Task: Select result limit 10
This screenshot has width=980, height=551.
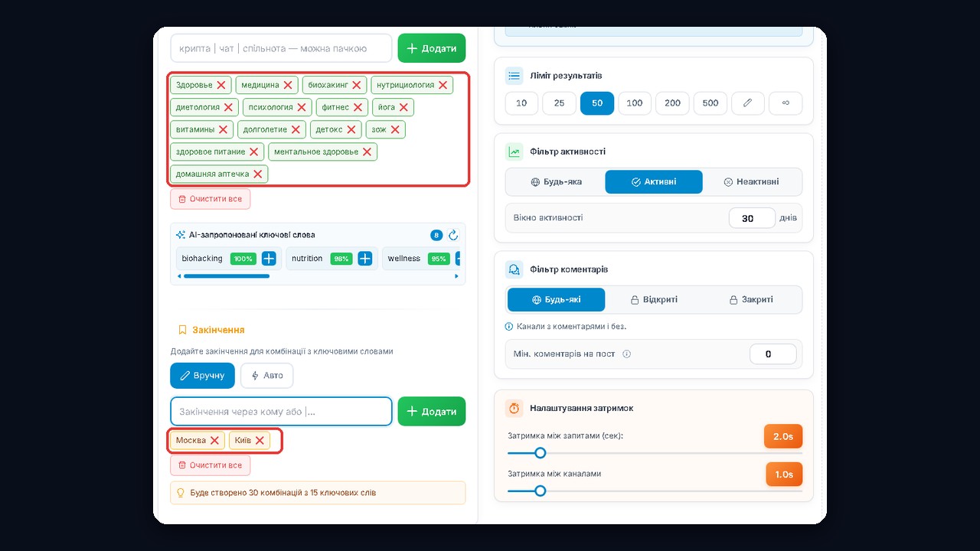Action: (521, 103)
